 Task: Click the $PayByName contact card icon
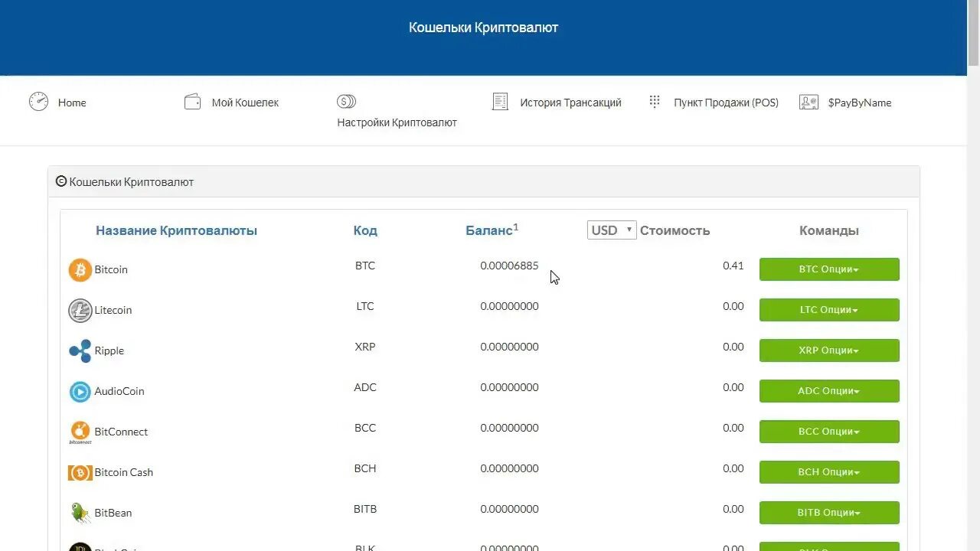[808, 102]
